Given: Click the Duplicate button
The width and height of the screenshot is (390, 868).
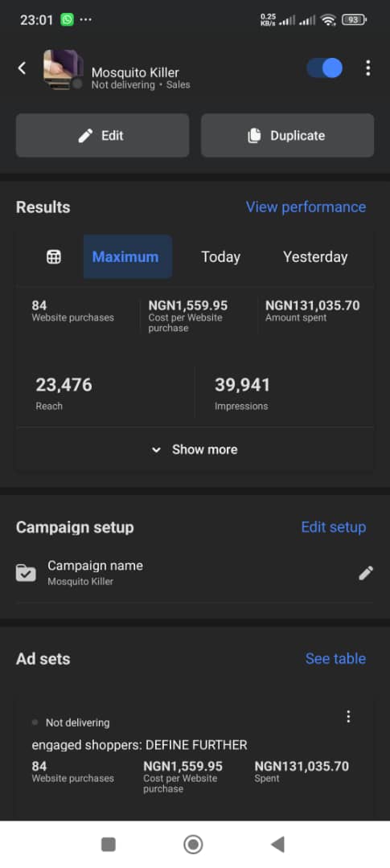Looking at the screenshot, I should tap(288, 136).
